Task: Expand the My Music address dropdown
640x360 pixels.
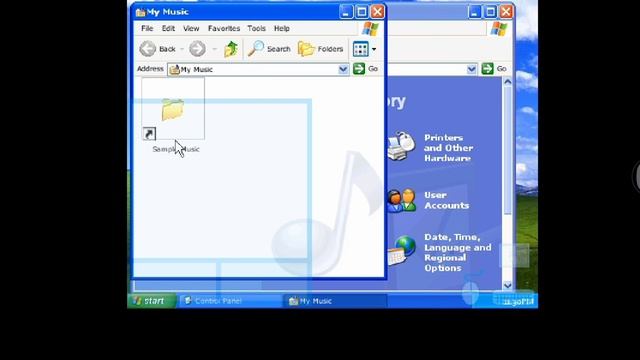Action: click(x=344, y=69)
